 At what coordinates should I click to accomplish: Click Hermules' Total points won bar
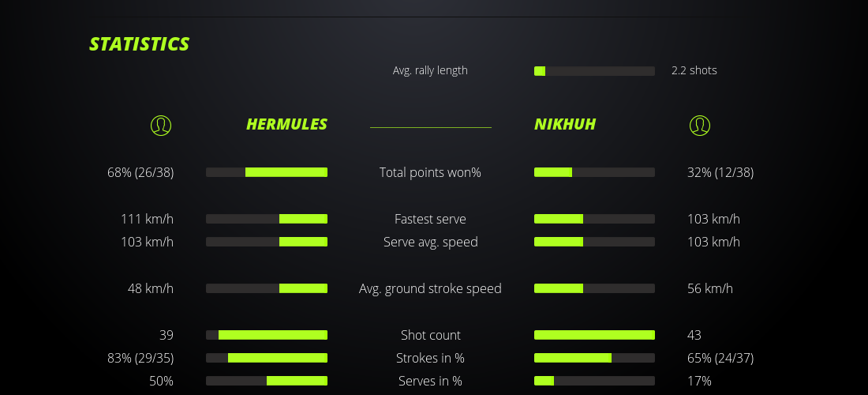coord(267,172)
